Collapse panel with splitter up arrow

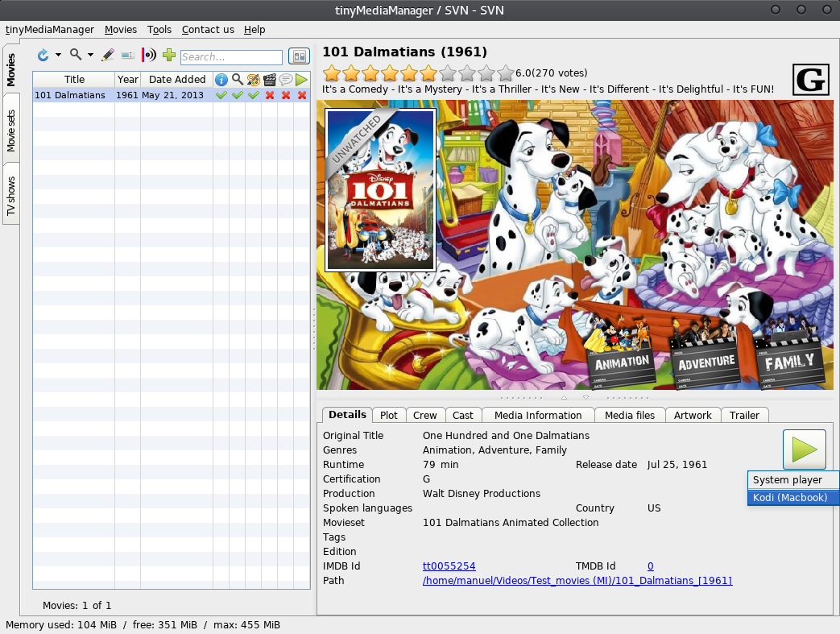click(564, 398)
